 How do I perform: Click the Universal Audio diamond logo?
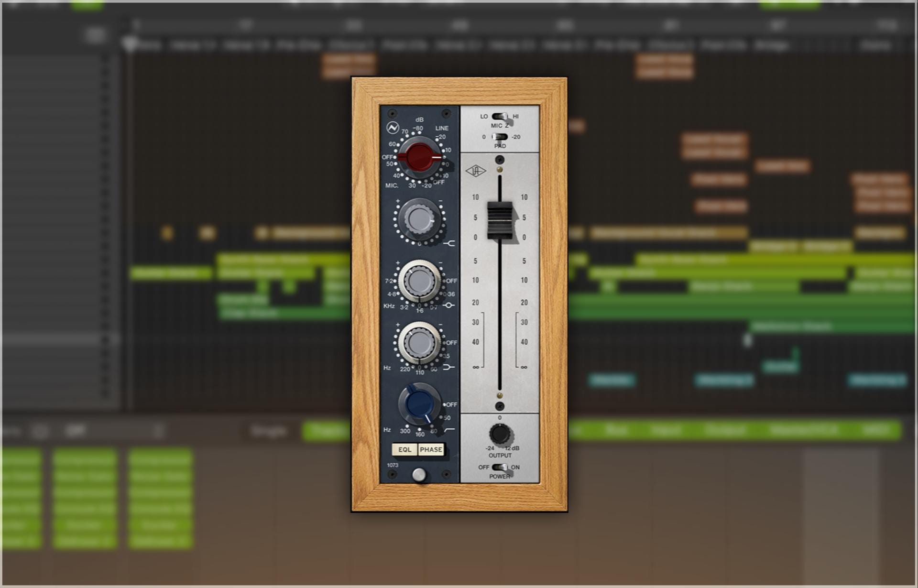point(475,171)
